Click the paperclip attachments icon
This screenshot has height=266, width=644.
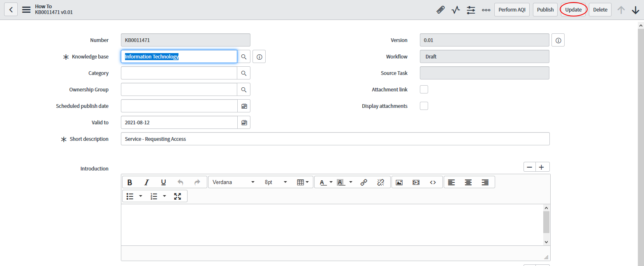[x=440, y=10]
